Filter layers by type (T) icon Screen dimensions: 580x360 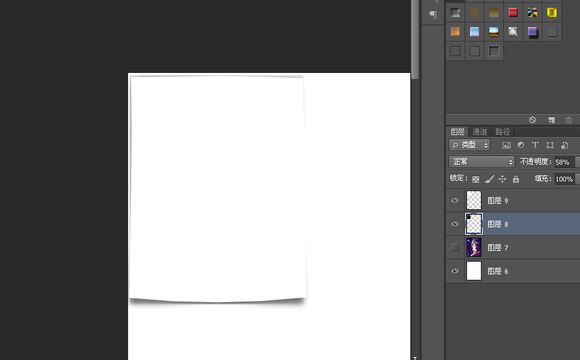coord(535,145)
